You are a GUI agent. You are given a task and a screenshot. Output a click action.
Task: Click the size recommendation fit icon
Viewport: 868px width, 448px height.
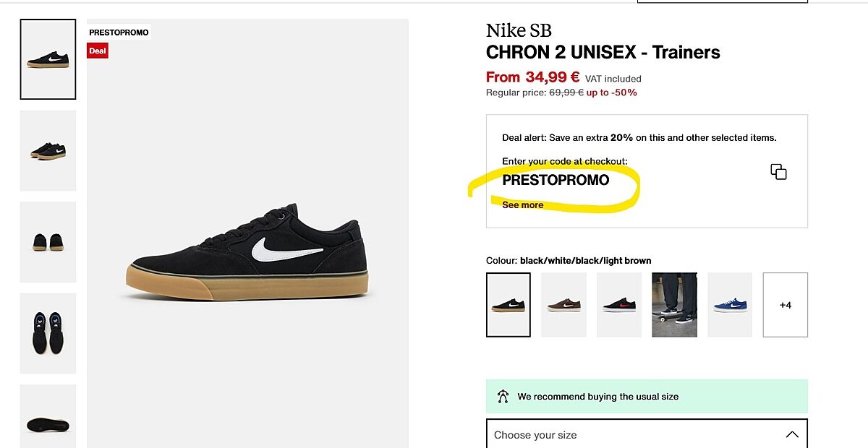503,397
